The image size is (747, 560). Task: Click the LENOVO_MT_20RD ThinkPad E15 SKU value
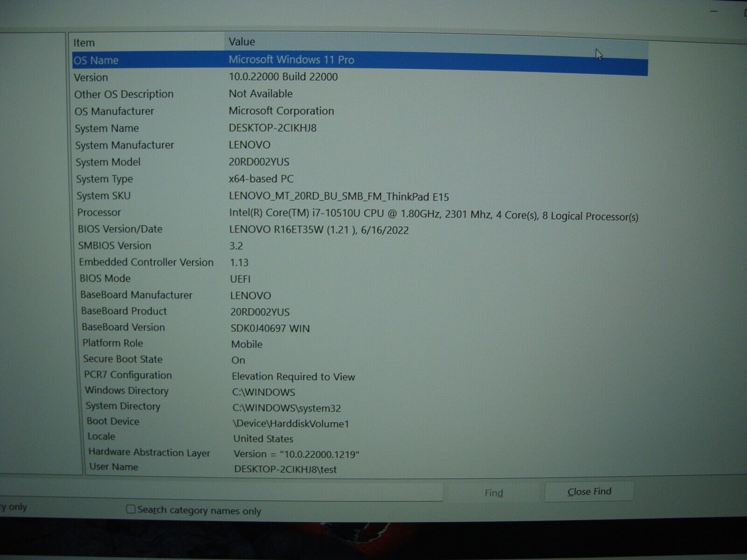339,196
